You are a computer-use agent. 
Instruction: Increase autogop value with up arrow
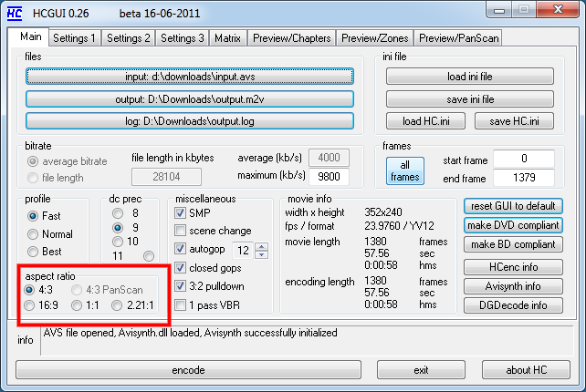pyautogui.click(x=262, y=246)
